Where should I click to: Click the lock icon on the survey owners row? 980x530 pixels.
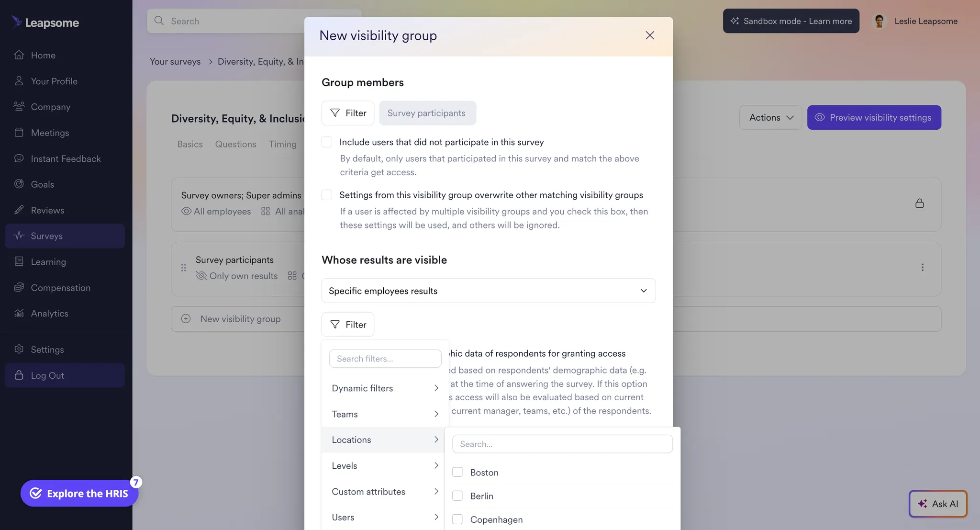point(919,203)
